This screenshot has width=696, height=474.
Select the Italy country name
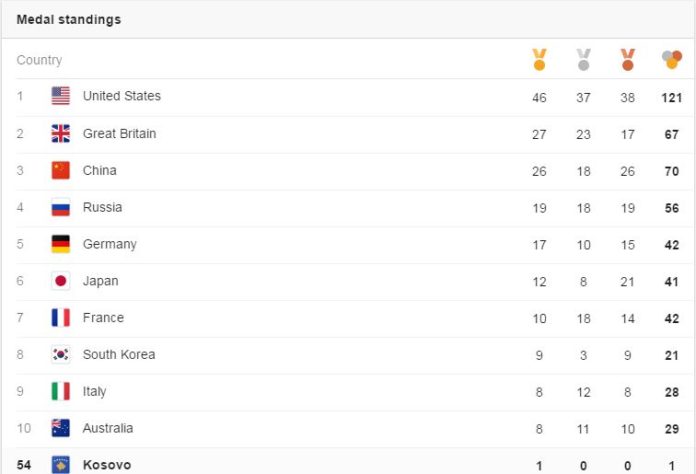[x=94, y=391]
